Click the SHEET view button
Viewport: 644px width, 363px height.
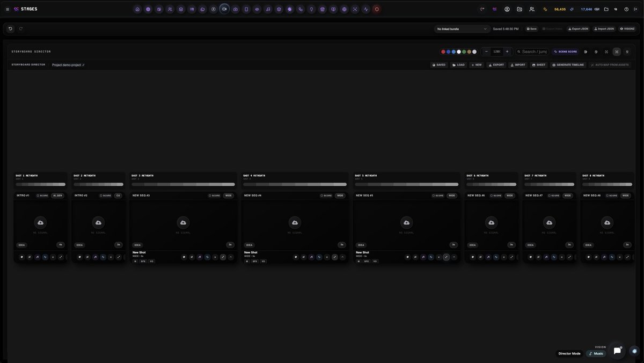point(539,65)
